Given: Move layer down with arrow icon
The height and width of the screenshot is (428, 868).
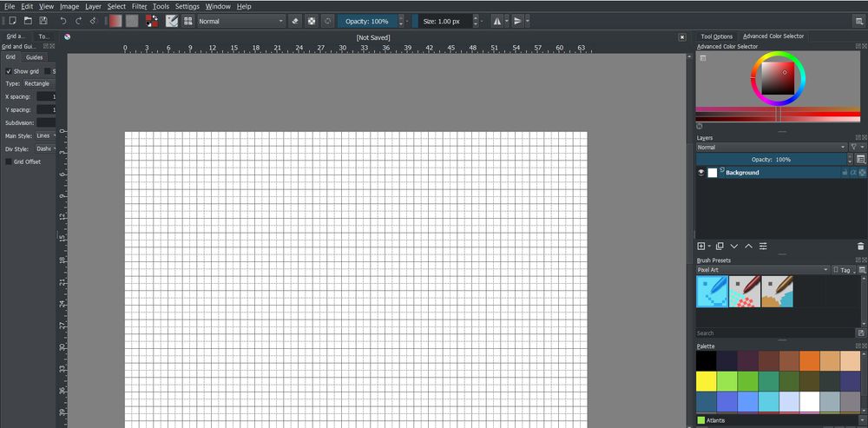Looking at the screenshot, I should (x=734, y=246).
